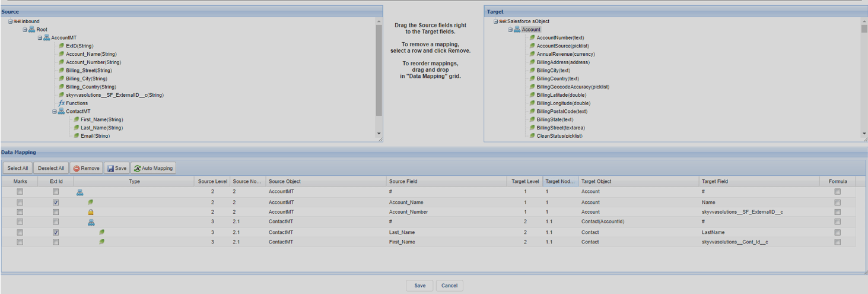Toggle Ext Id checkbox for Account_Name row
868x294 pixels.
(x=56, y=203)
